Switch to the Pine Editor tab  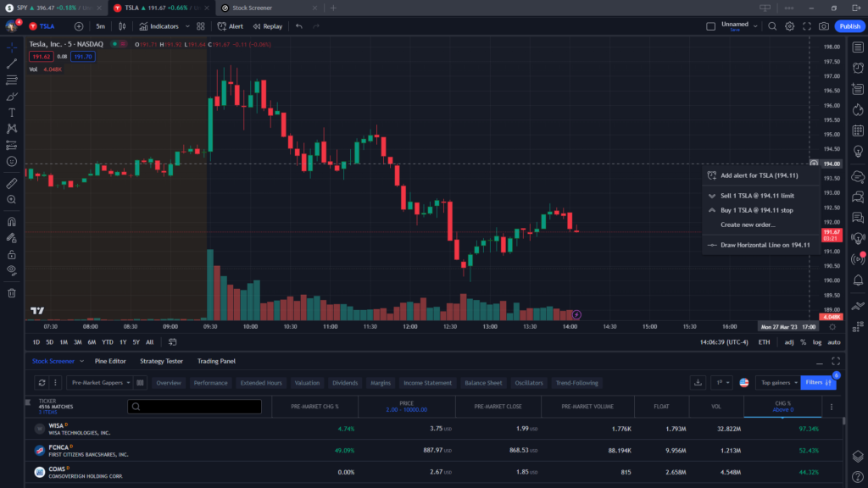[x=110, y=361]
